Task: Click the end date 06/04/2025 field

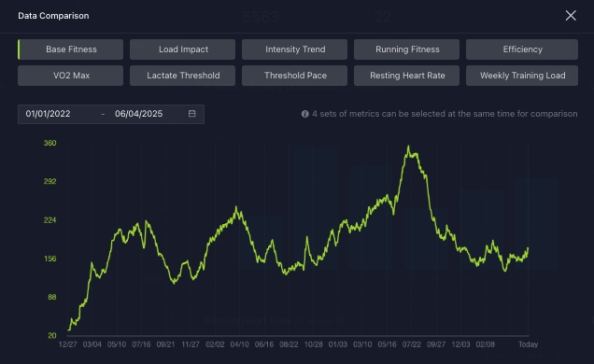Action: (138, 114)
